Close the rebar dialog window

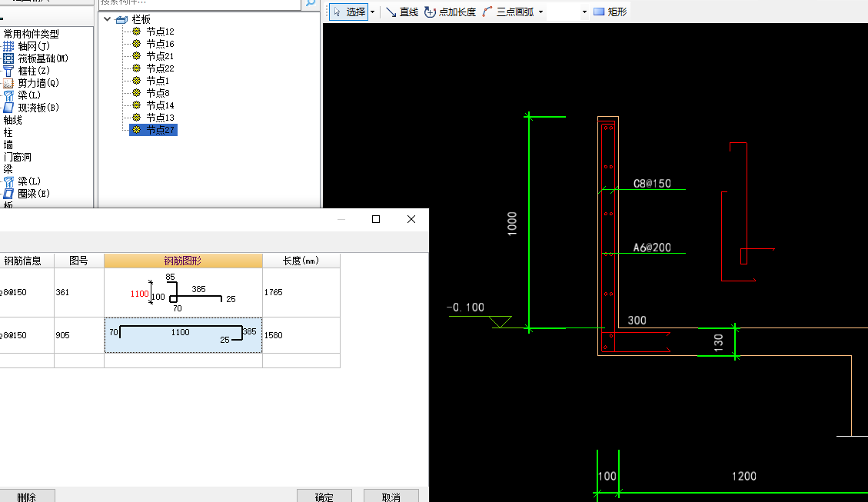pyautogui.click(x=411, y=219)
